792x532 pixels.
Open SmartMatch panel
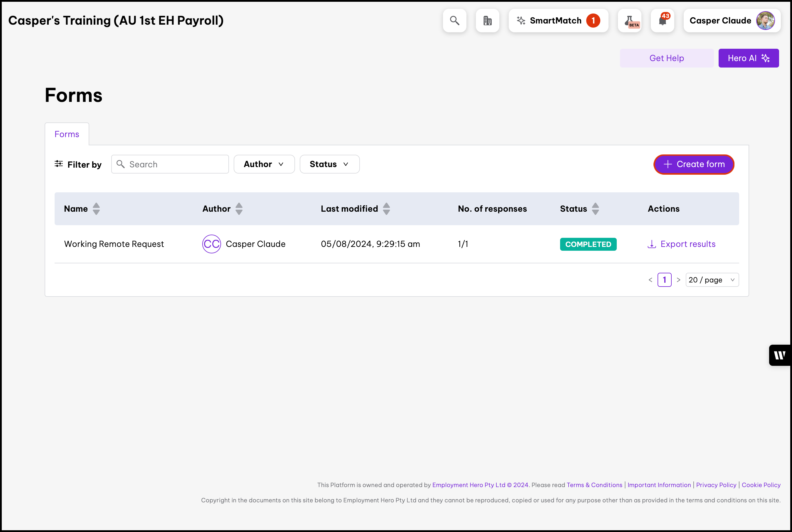pos(558,21)
